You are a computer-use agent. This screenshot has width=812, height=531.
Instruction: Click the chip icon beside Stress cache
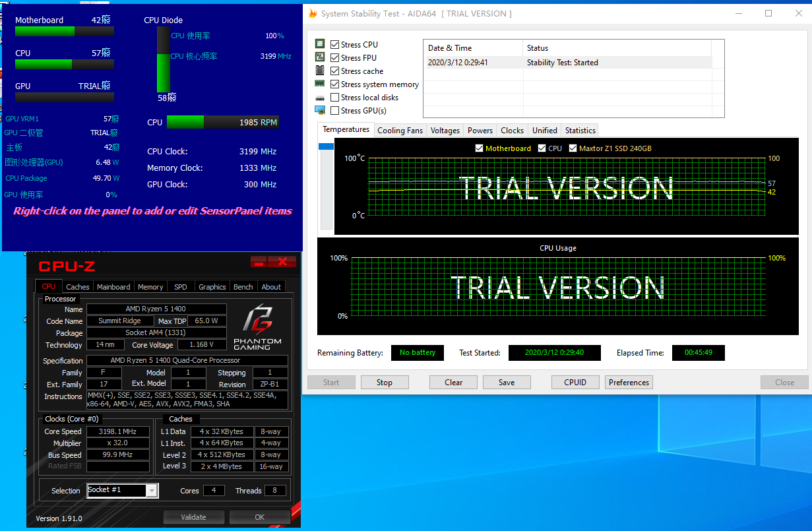pyautogui.click(x=320, y=71)
